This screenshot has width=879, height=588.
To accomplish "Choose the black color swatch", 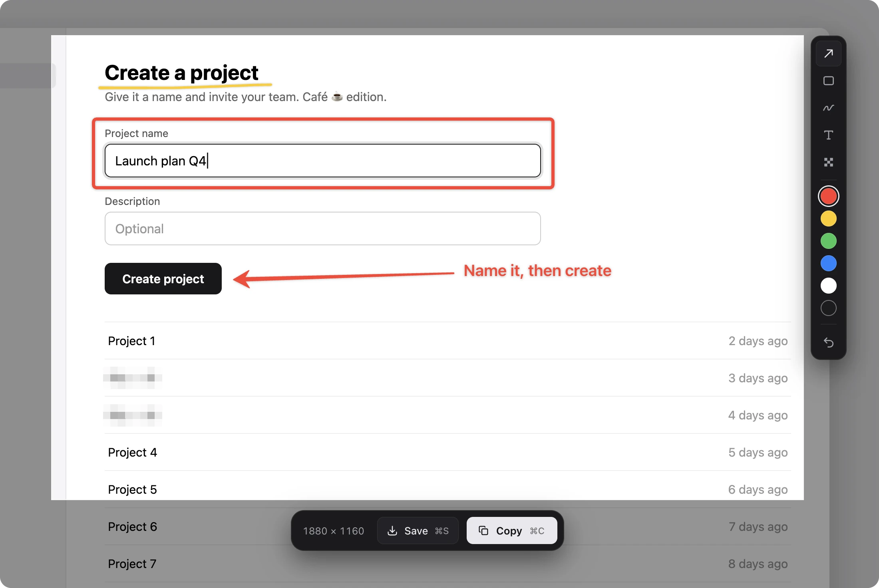I will [828, 308].
